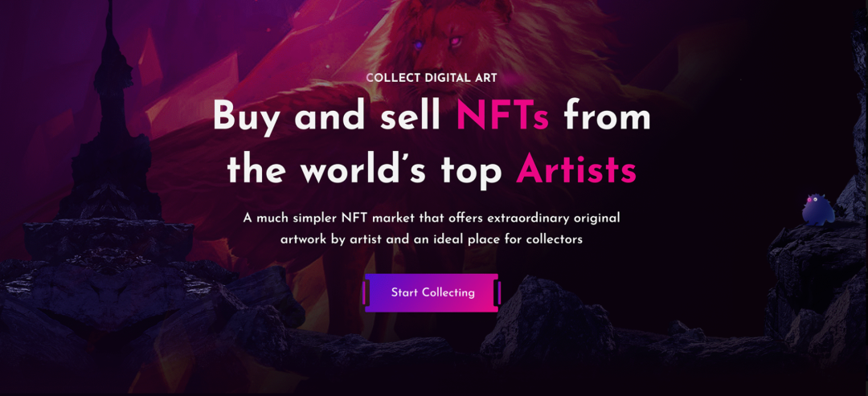868x396 pixels.
Task: Click the left notch accent of Start Collecting
Action: [x=366, y=292]
